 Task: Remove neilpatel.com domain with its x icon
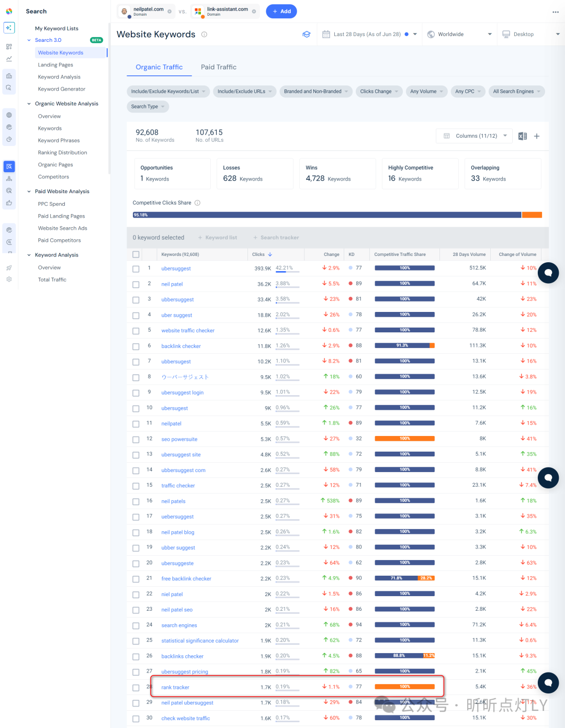pyautogui.click(x=169, y=12)
